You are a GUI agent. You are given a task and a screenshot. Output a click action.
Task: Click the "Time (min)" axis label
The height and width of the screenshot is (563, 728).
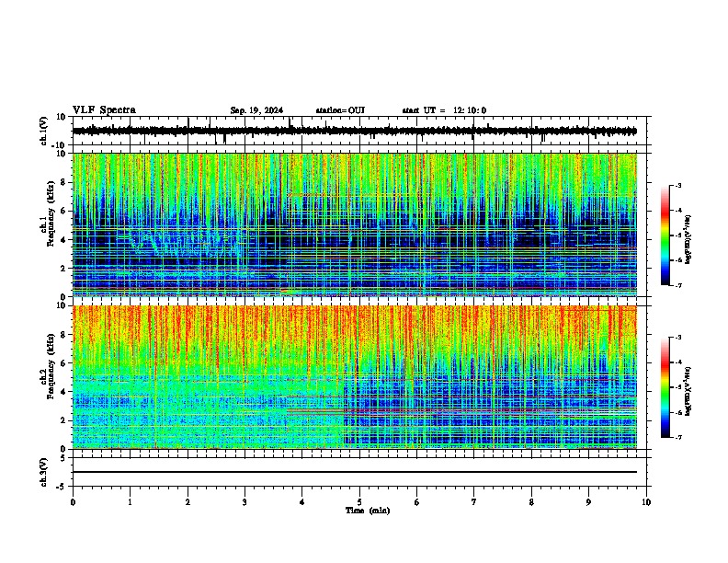368,511
